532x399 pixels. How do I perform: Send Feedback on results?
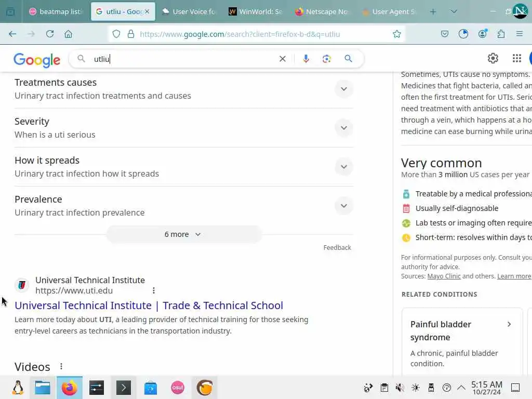[x=337, y=248]
